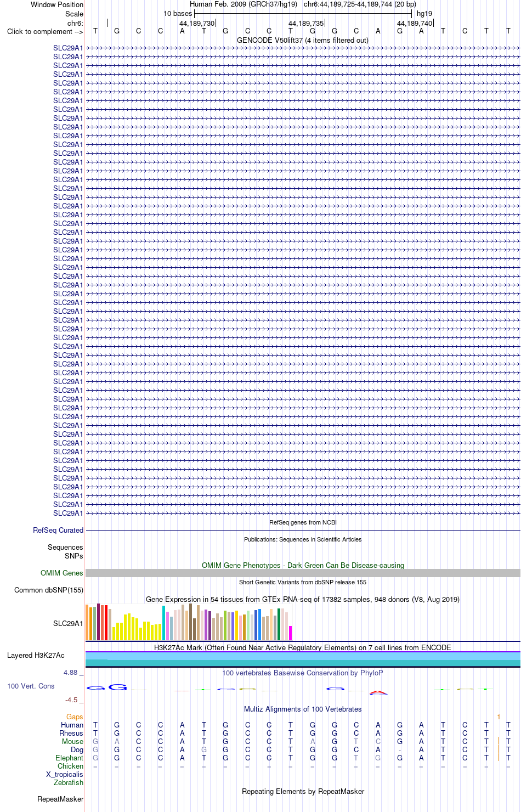
Task: Click the SLC29A1 label beside the GTEx bar chart
Action: tap(68, 623)
